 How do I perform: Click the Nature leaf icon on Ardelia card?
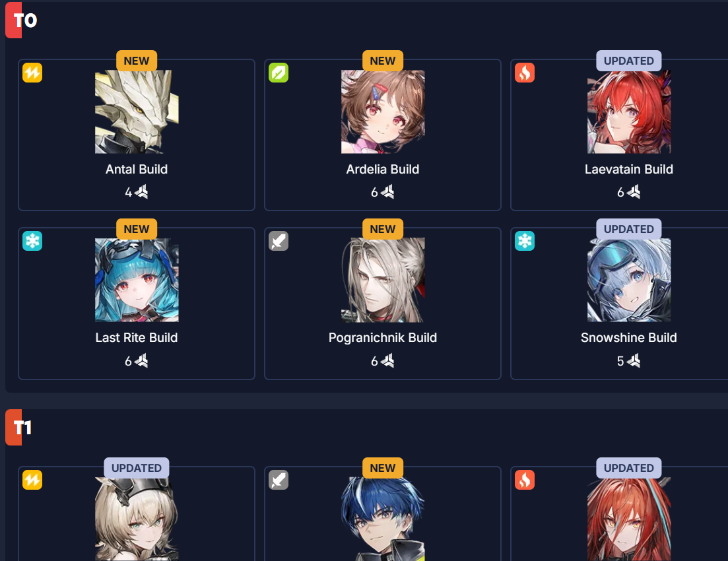point(279,73)
